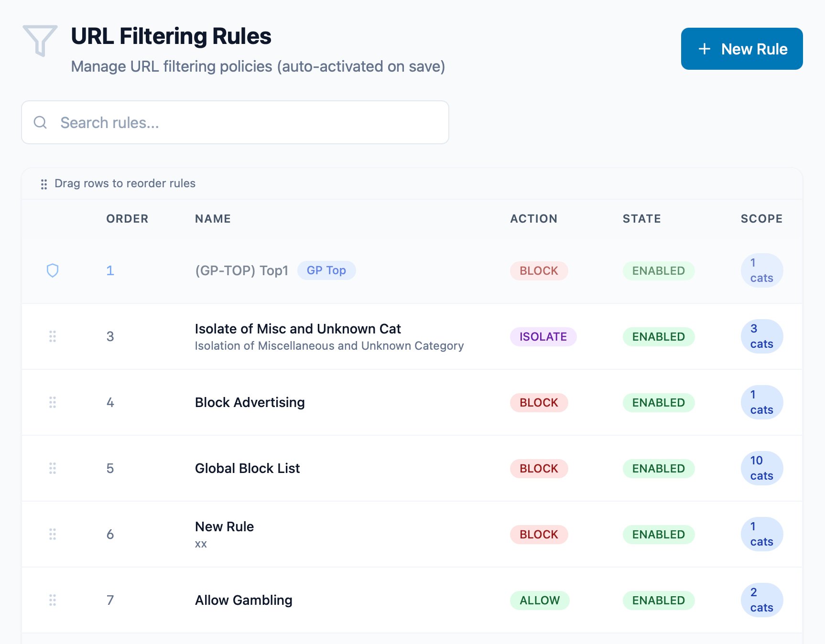The width and height of the screenshot is (825, 644).
Task: Grab the drag handle for Isolate of Misc rule
Action: pos(53,336)
